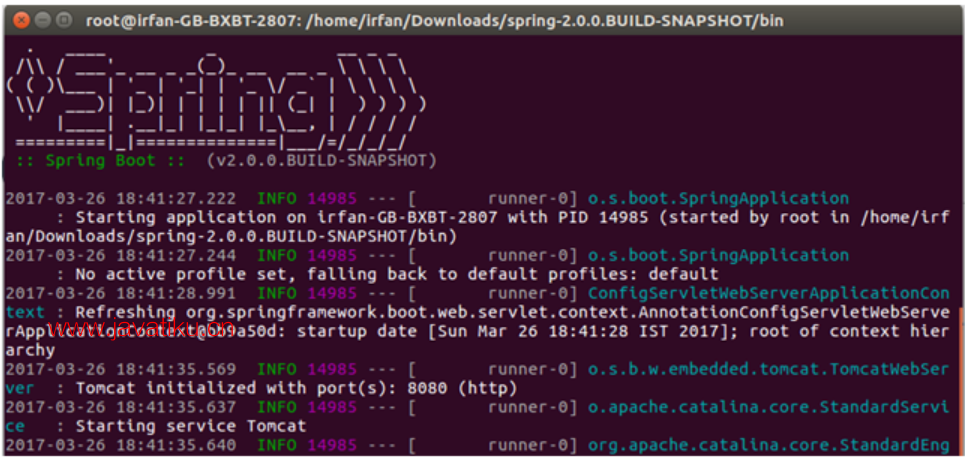Click PID 14985 on the 18:41:27.222 line

click(332, 199)
